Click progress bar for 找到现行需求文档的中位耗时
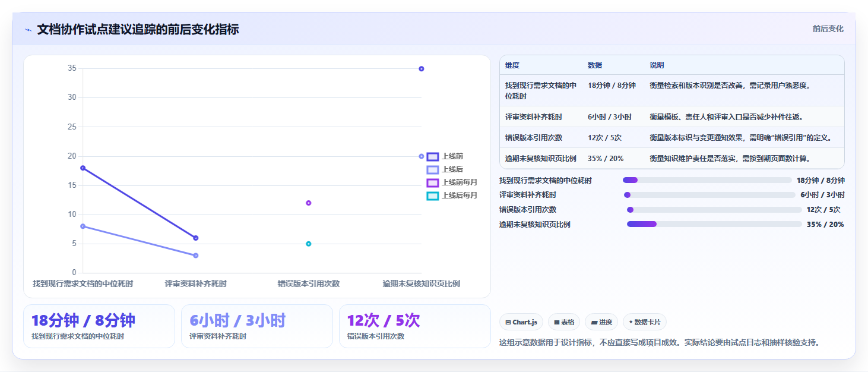Screen dimensions: 868x372 pos(707,180)
